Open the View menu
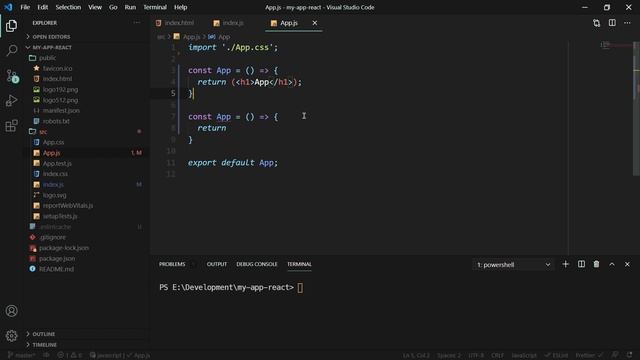This screenshot has width=640, height=360. point(95,7)
